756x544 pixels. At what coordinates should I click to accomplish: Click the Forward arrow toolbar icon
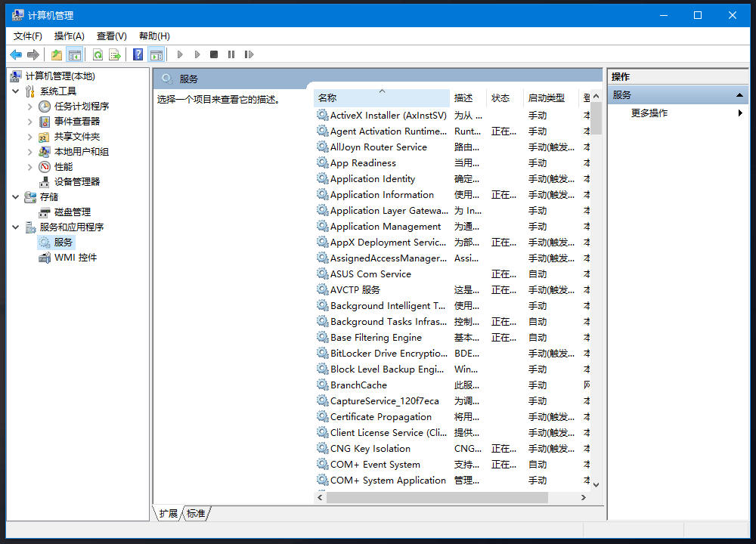[x=33, y=55]
